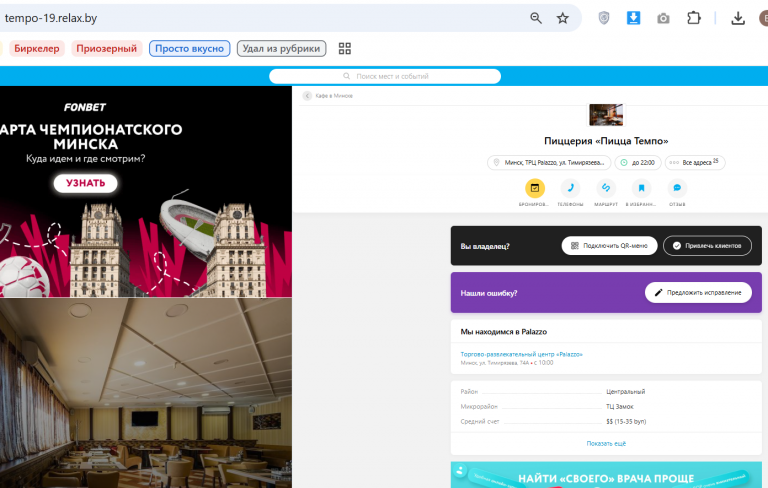This screenshot has height=488, width=768.
Task: Open Торгово-развлекательный центр «Palazzo» link
Action: pos(521,354)
